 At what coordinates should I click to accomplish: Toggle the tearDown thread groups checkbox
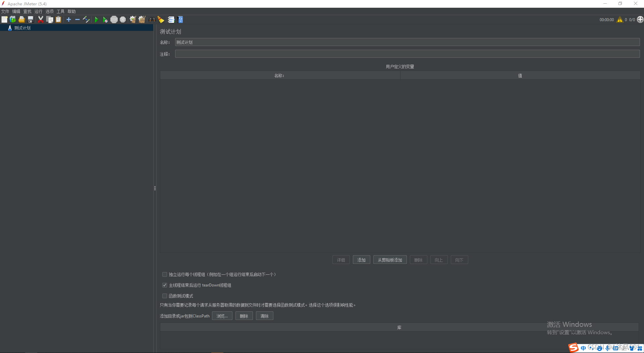pyautogui.click(x=165, y=285)
